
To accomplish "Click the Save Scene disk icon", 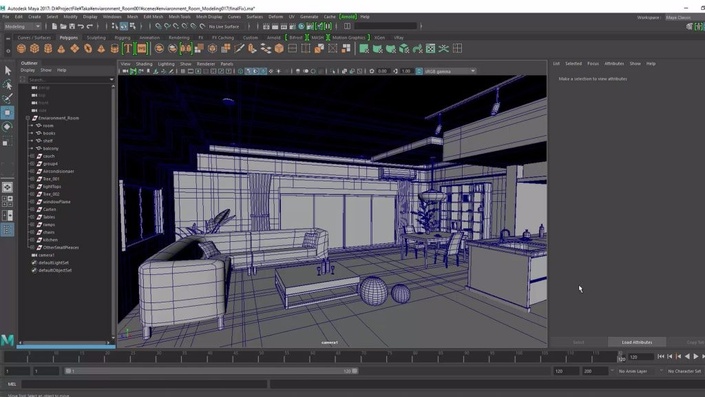I will pos(72,27).
